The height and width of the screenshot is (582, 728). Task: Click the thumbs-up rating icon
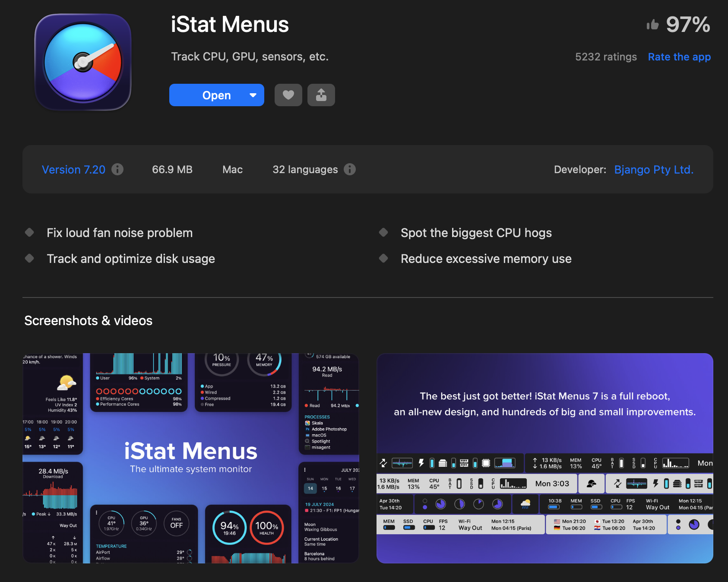652,25
